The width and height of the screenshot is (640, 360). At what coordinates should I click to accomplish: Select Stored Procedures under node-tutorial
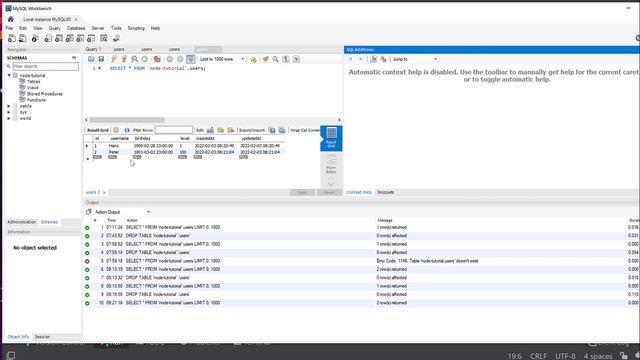[44, 94]
